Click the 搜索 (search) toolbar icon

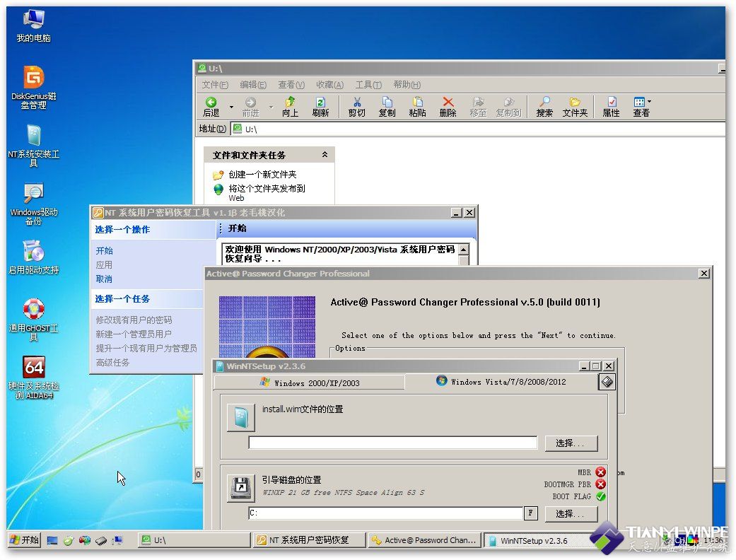pos(544,107)
